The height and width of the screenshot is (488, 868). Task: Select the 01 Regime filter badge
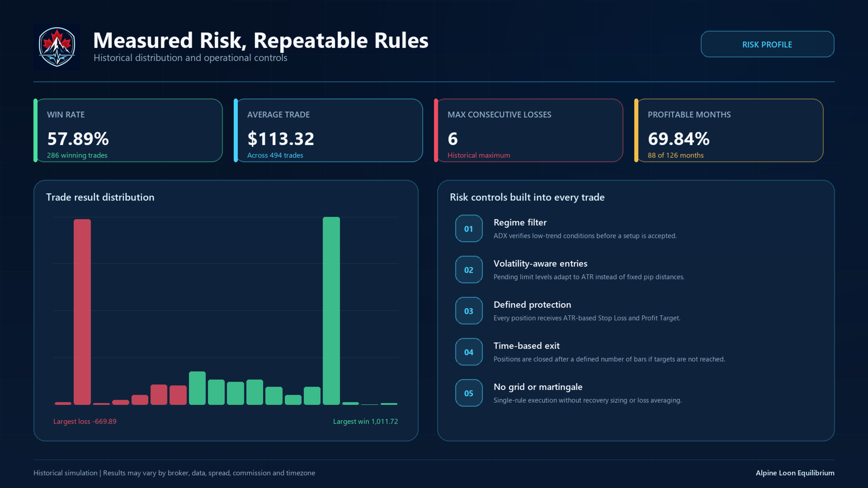(x=469, y=229)
